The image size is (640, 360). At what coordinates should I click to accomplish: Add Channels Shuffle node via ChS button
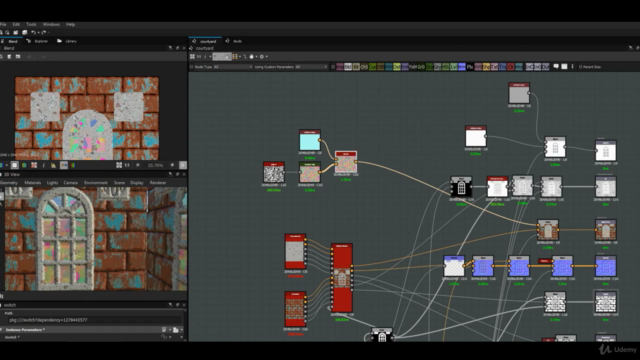[364, 67]
